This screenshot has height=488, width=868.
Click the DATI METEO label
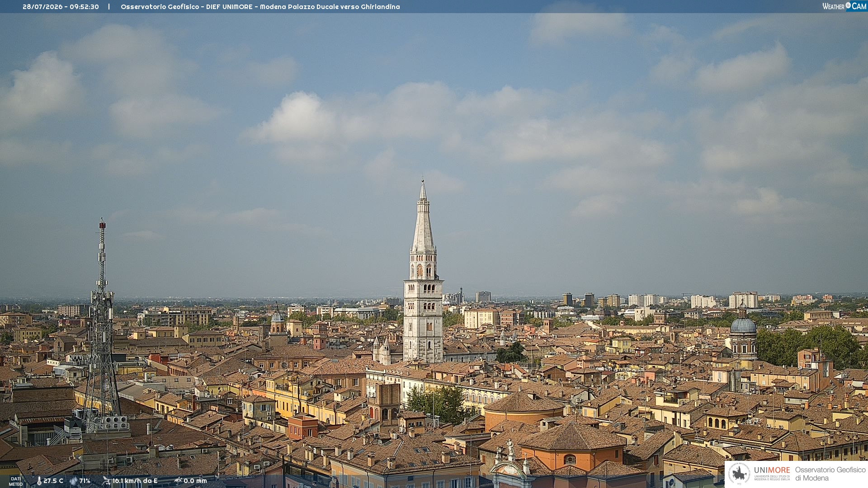(x=16, y=481)
